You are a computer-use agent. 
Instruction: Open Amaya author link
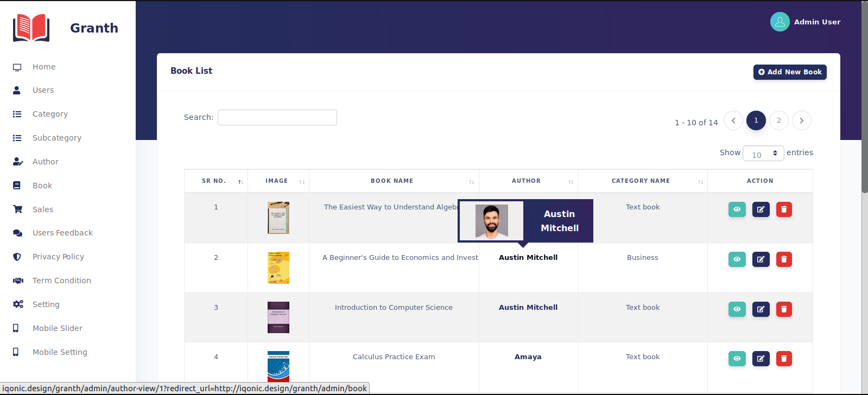tap(528, 357)
